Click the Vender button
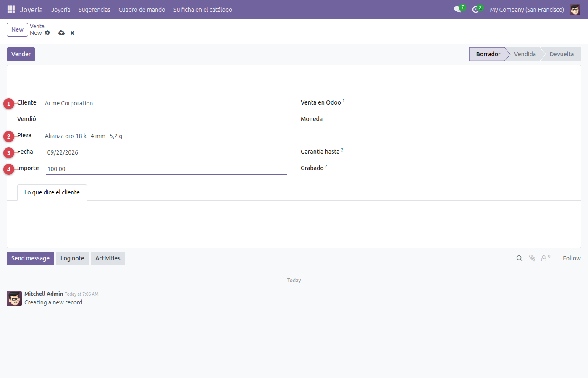This screenshot has height=378, width=588. pyautogui.click(x=21, y=54)
